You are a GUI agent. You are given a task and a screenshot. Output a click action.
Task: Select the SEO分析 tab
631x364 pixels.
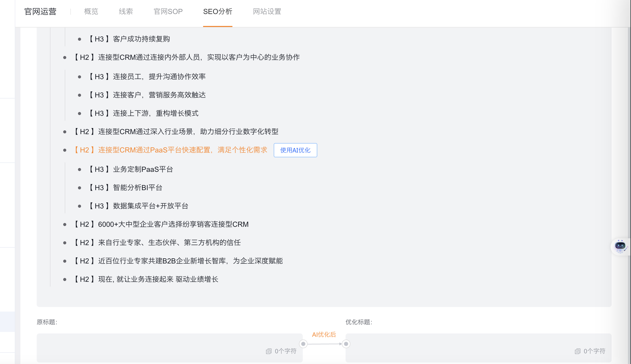coord(218,11)
